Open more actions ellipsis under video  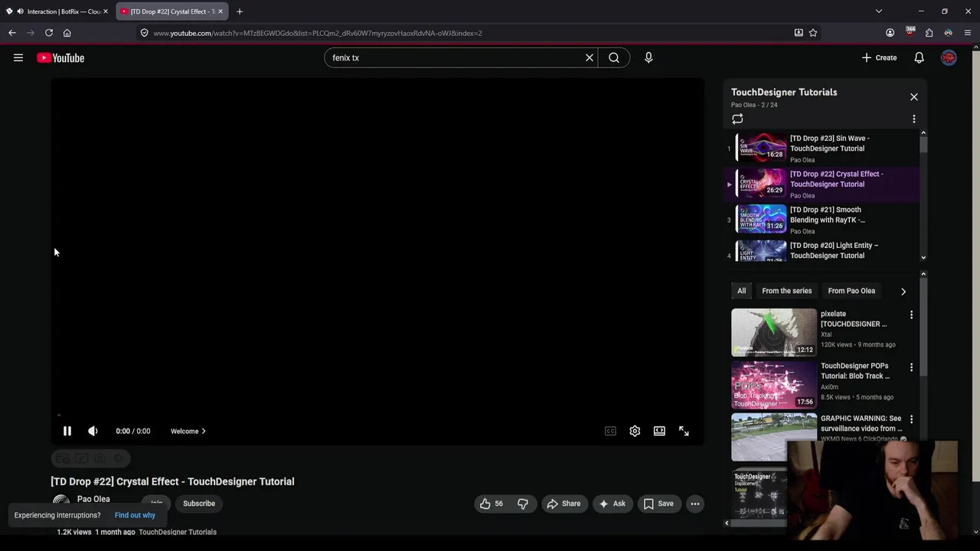coord(695,504)
